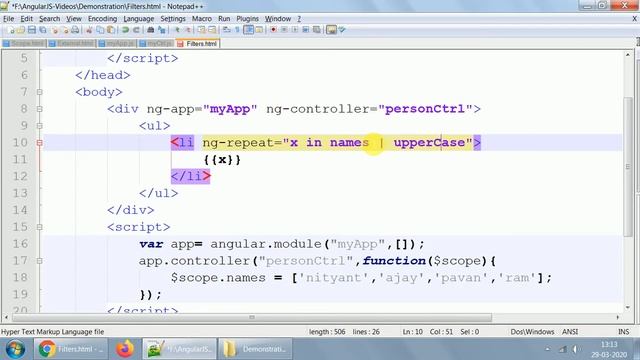The image size is (640, 360).
Task: Click the horizontal scrollbar thumb
Action: (252, 317)
